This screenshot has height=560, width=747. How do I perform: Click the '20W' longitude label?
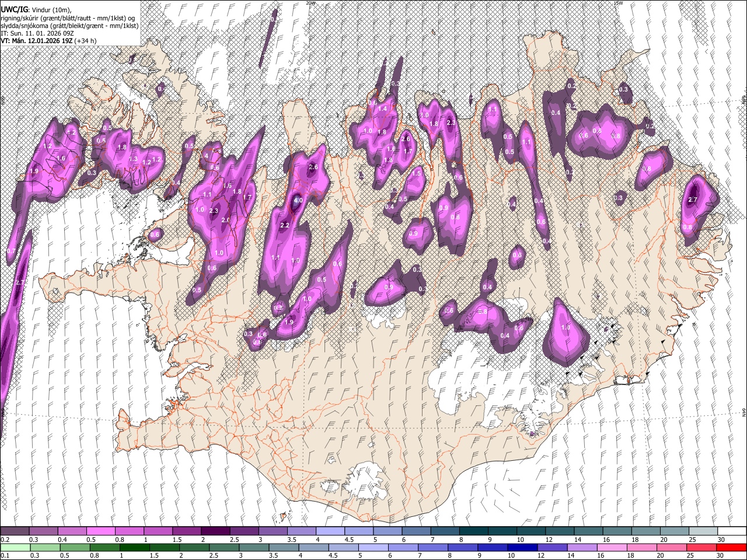[310, 3]
